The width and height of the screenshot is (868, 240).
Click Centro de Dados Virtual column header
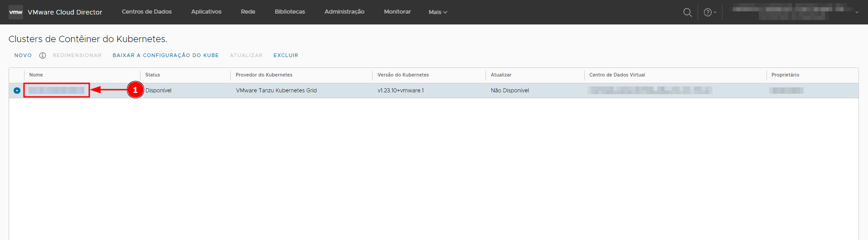click(617, 75)
